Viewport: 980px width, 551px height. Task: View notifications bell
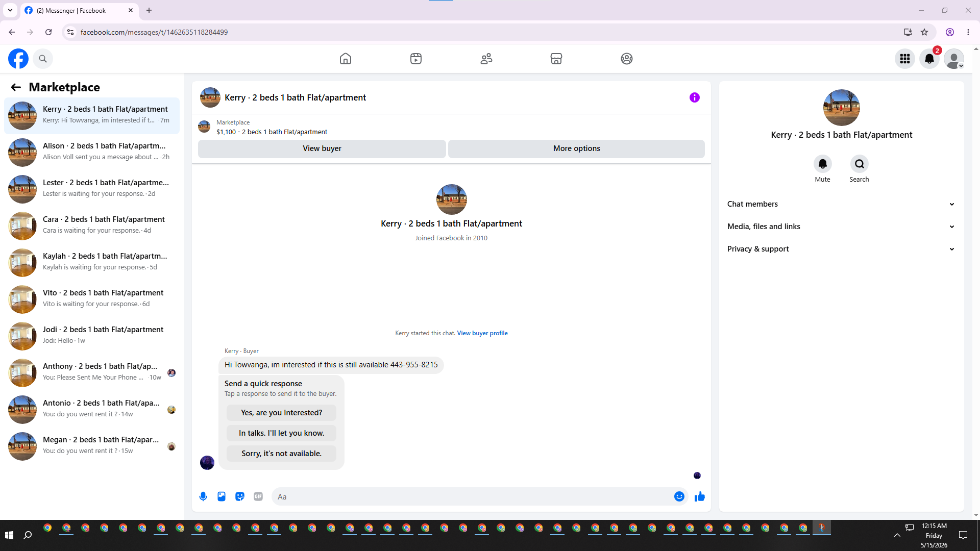click(929, 59)
